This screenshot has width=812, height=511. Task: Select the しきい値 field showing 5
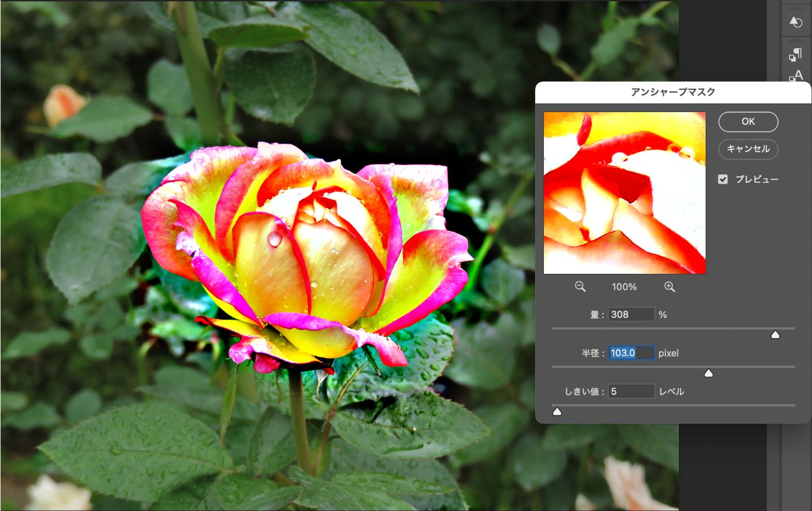[631, 392]
